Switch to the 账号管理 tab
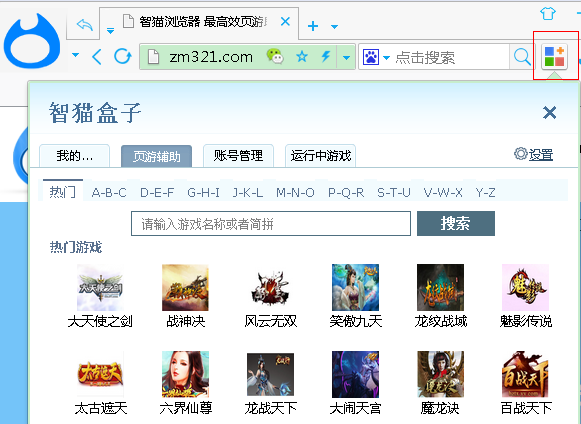 (238, 156)
